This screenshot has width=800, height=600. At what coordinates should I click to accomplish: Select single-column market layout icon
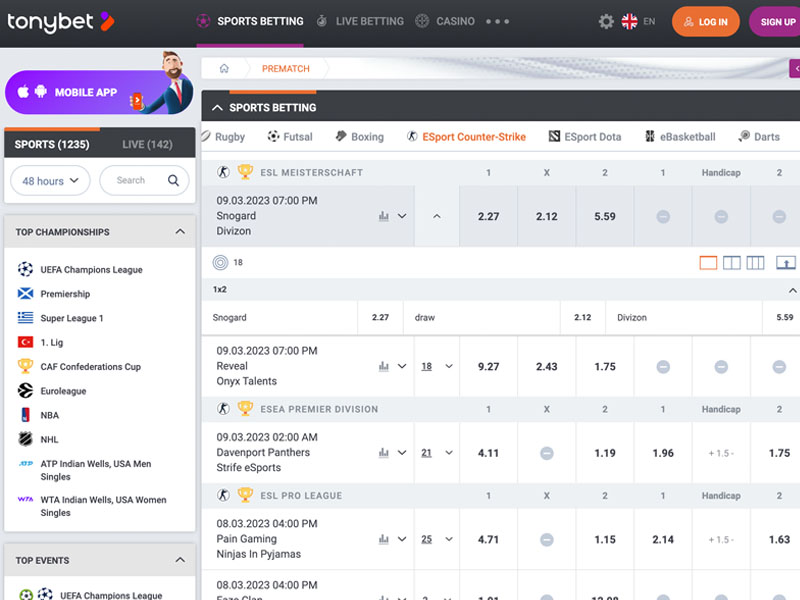[708, 263]
